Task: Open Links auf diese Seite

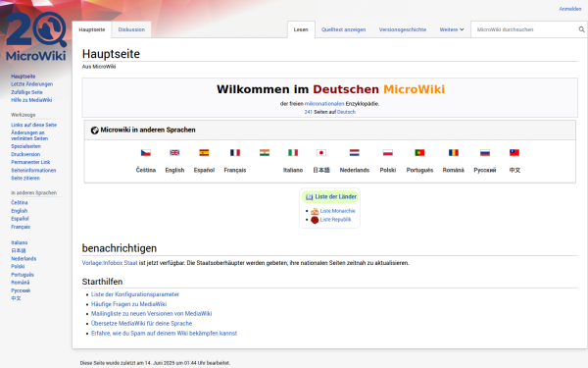Action: pyautogui.click(x=33, y=125)
